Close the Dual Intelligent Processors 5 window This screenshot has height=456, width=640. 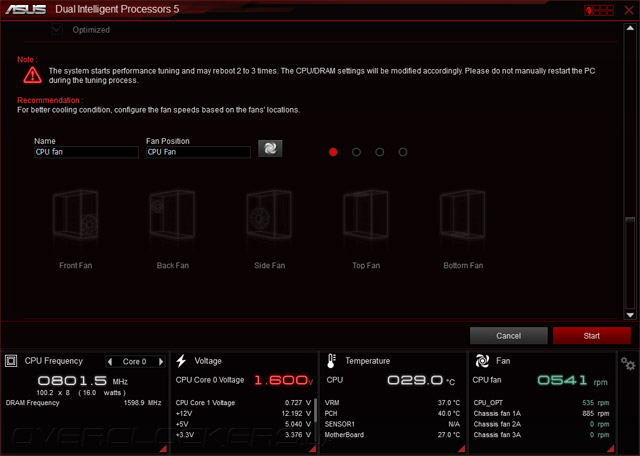pos(629,10)
